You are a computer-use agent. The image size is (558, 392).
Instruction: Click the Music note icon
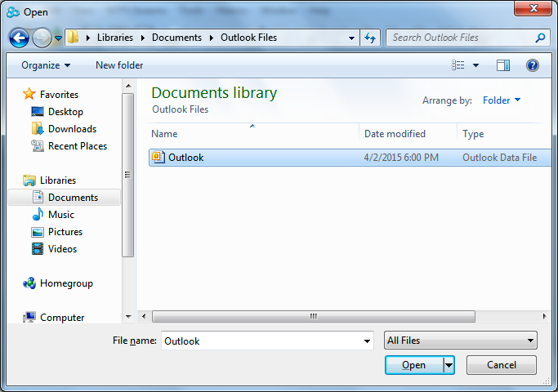[38, 214]
